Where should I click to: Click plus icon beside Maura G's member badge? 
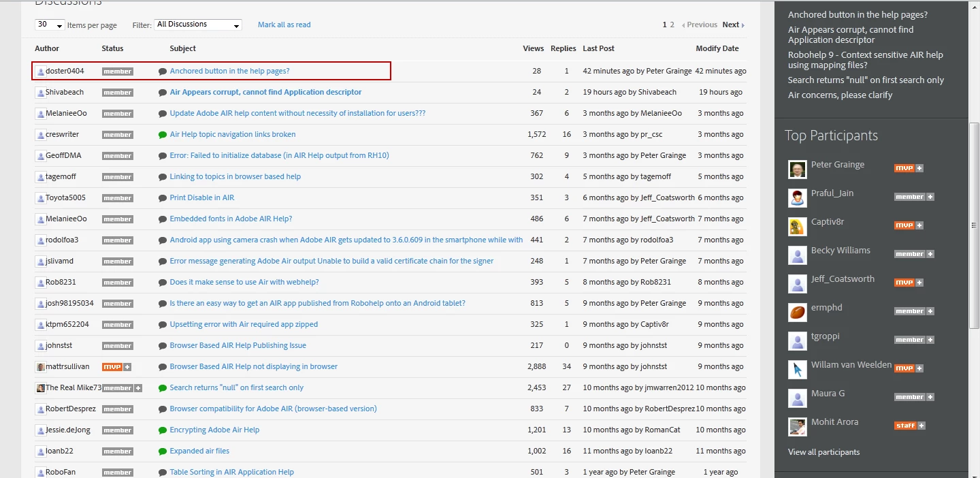tap(930, 397)
